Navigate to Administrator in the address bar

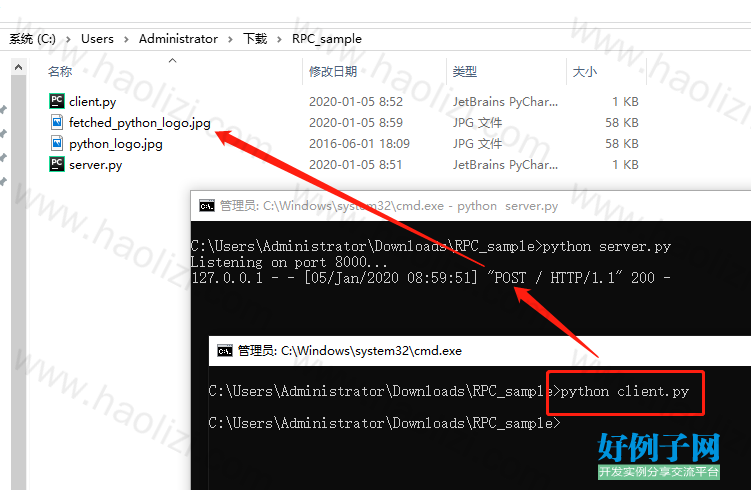point(178,39)
